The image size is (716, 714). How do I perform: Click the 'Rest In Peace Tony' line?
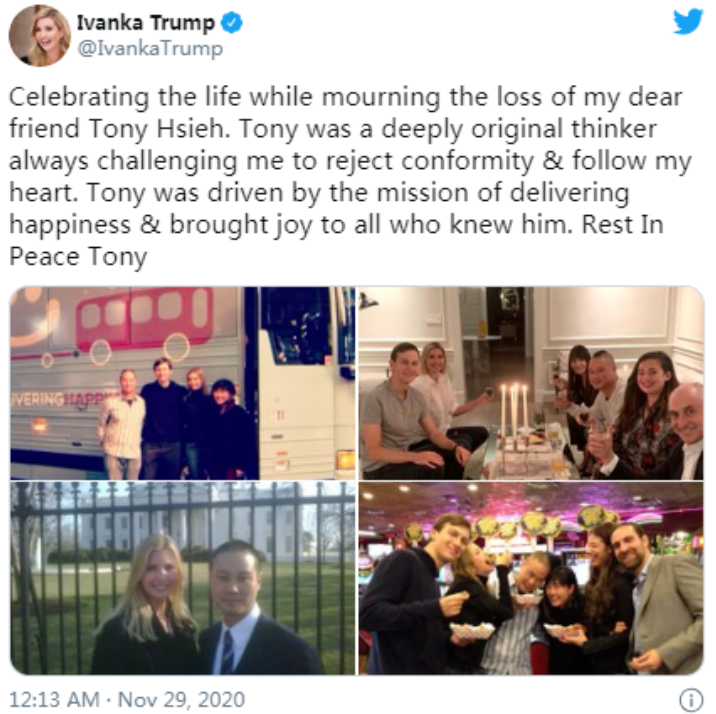[336, 240]
